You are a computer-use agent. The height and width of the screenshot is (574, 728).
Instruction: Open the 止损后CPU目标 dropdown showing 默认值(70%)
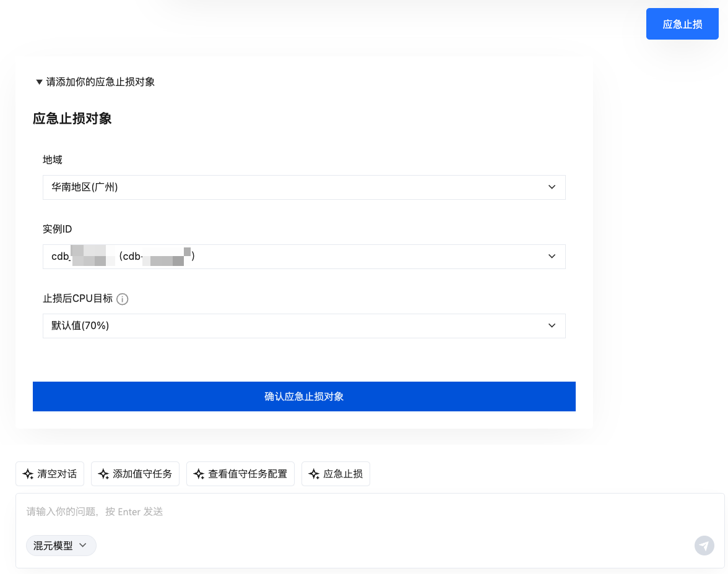tap(303, 326)
